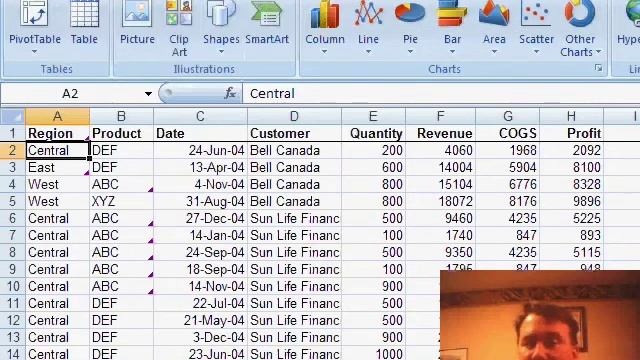640x360 pixels.
Task: Expand the Area chart dropdown arrow
Action: [x=494, y=52]
